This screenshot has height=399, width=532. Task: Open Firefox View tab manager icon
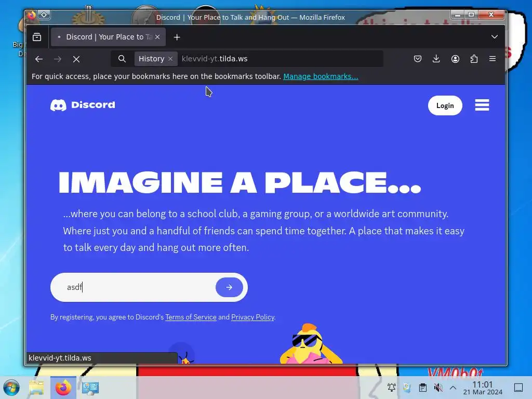pos(37,37)
